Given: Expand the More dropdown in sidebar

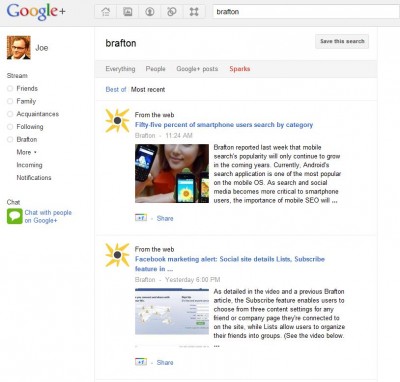Looking at the screenshot, I should tap(27, 152).
